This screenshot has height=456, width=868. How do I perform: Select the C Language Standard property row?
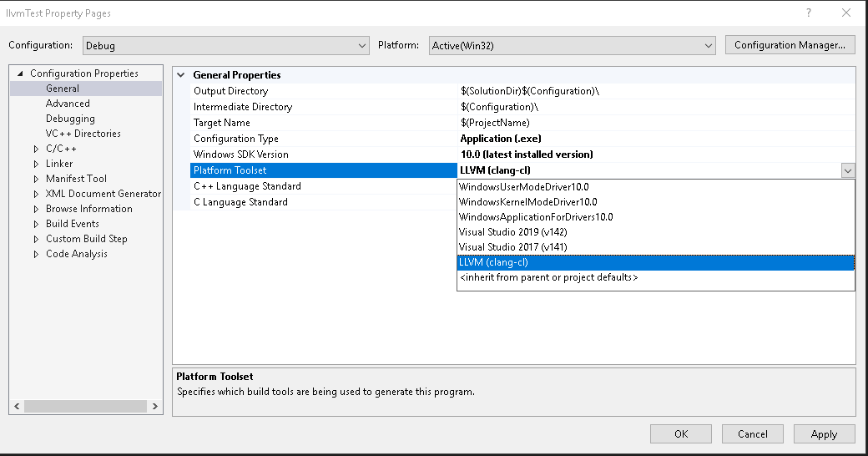(323, 201)
